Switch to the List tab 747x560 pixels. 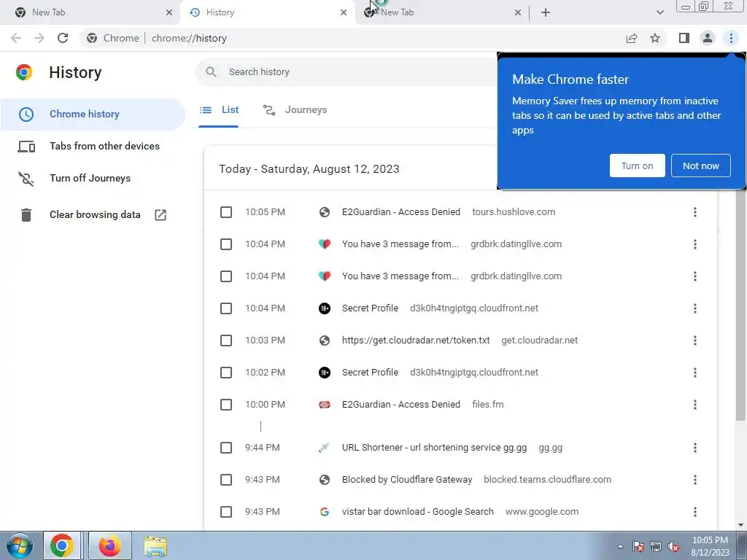tap(219, 110)
